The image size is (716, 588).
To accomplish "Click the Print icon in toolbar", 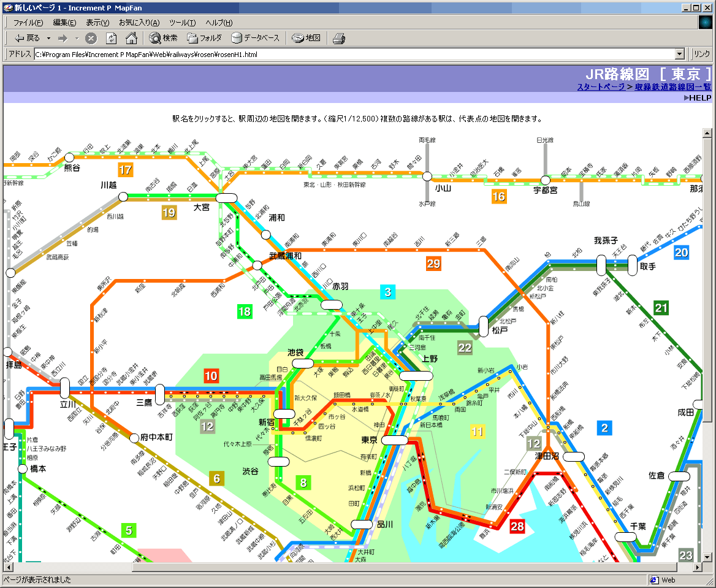I will (339, 38).
